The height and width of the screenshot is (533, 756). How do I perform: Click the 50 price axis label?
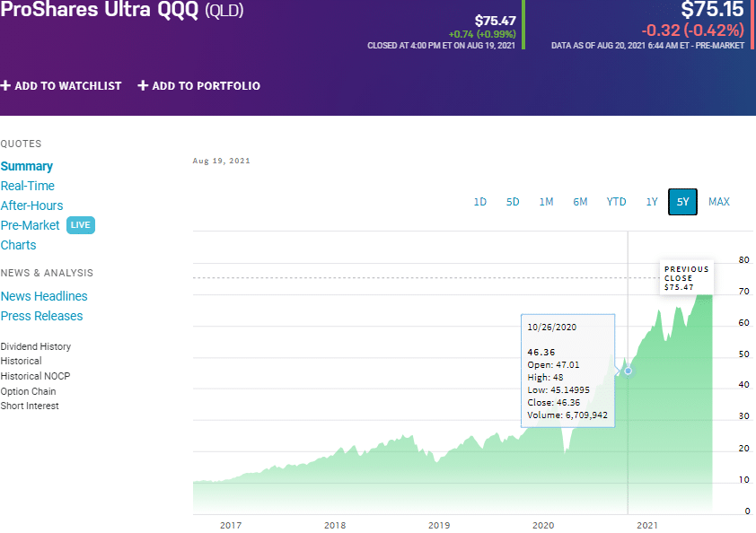tap(744, 354)
